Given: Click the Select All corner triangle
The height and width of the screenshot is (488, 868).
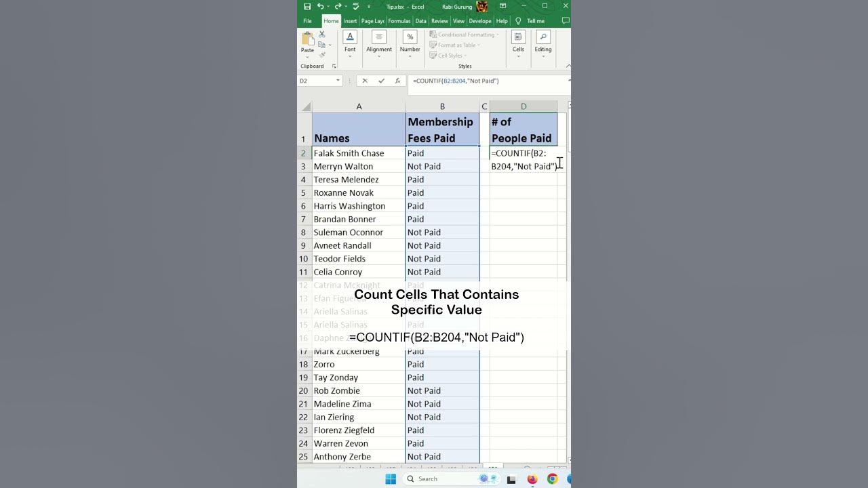Looking at the screenshot, I should coord(305,106).
